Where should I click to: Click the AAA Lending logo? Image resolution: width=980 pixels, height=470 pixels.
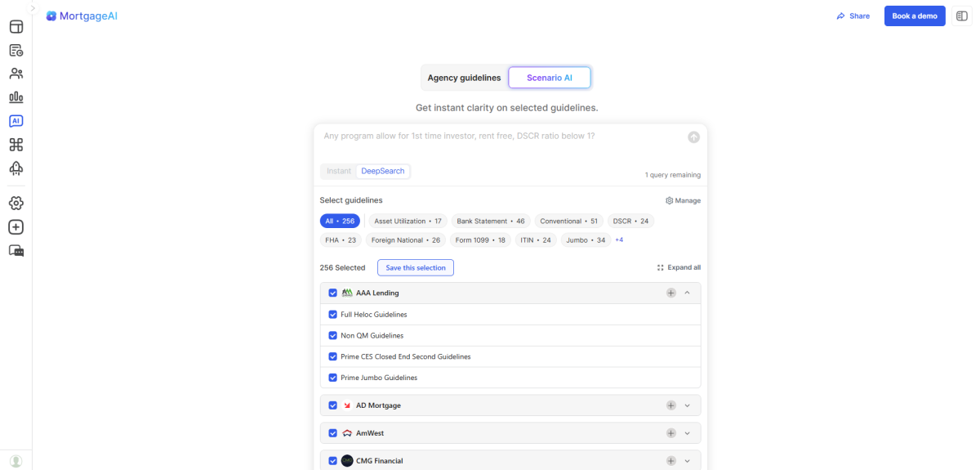point(347,293)
